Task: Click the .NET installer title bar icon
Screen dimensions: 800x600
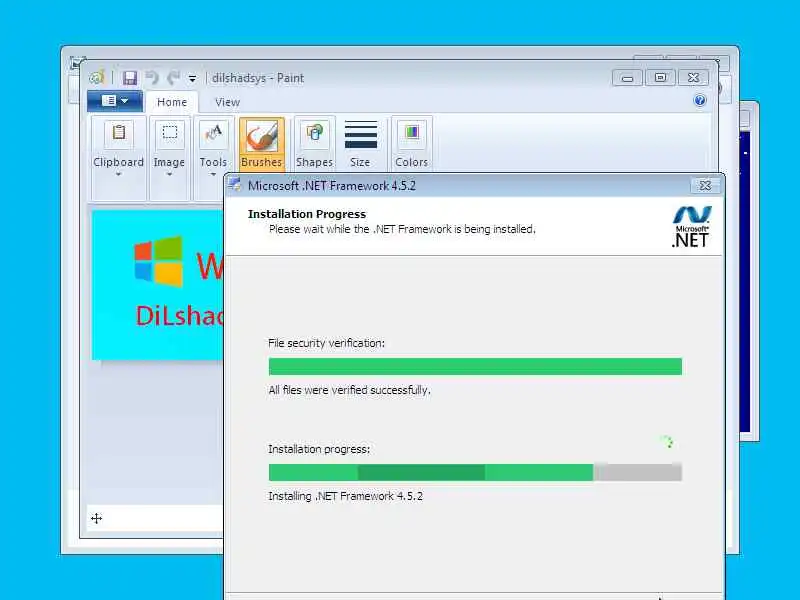Action: [x=234, y=185]
